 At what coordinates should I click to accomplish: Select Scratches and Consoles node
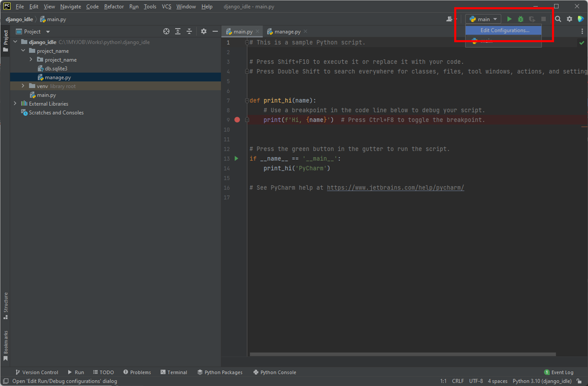click(56, 113)
